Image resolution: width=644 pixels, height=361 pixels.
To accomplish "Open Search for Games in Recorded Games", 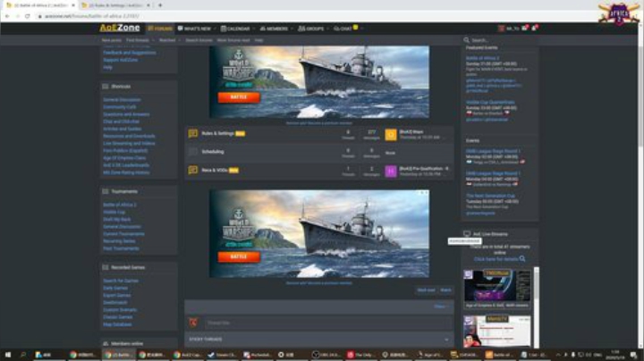I will (121, 281).
